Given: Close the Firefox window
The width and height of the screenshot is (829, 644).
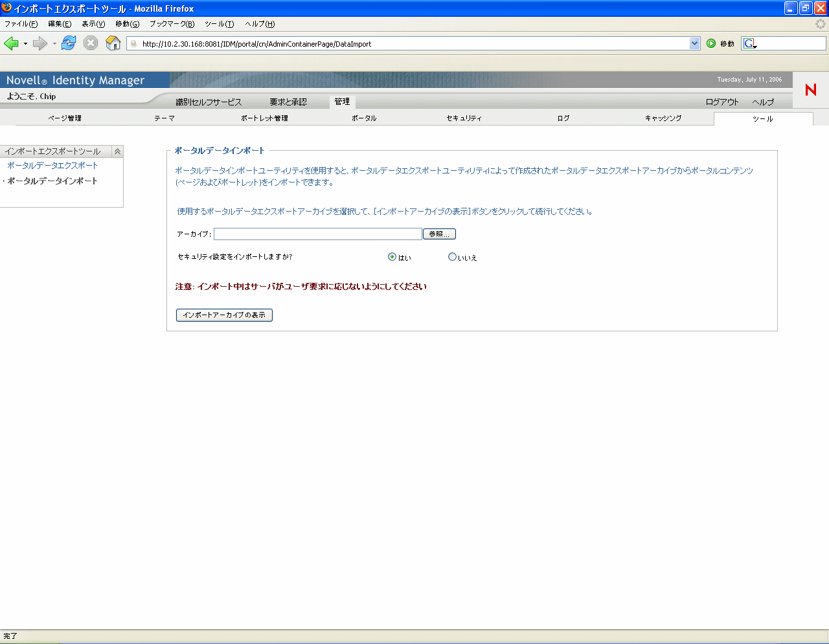Looking at the screenshot, I should pos(821,8).
